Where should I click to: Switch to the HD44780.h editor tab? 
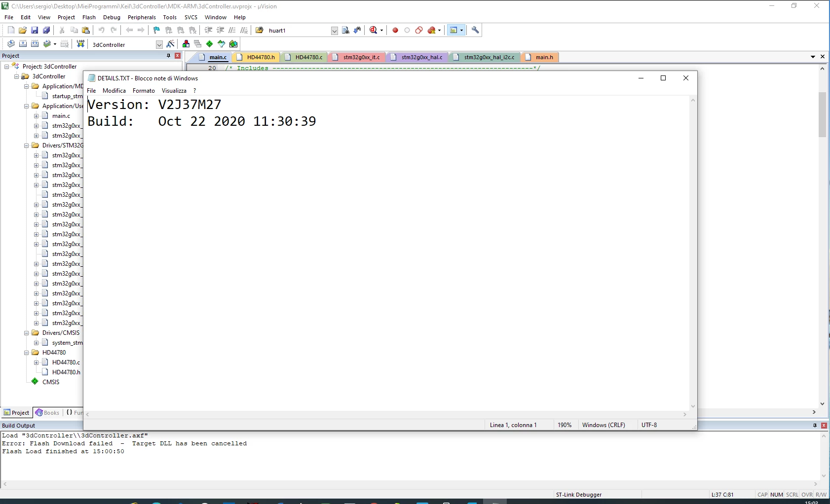(x=256, y=57)
